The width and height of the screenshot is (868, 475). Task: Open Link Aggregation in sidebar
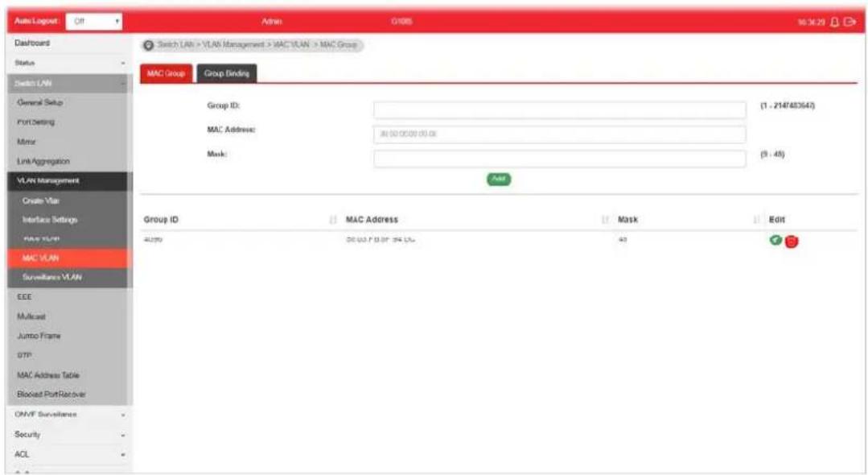[43, 161]
